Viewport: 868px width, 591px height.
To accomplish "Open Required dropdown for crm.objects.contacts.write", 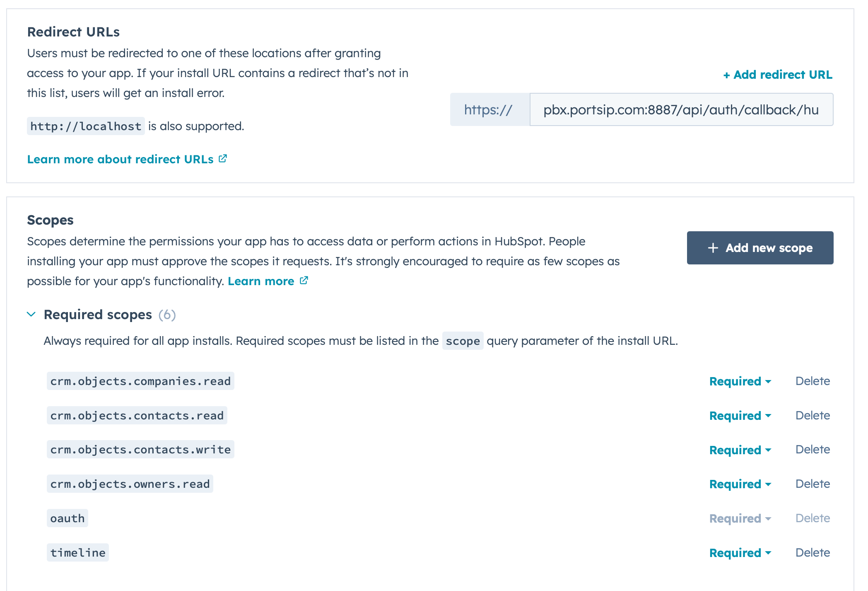I will [x=740, y=450].
